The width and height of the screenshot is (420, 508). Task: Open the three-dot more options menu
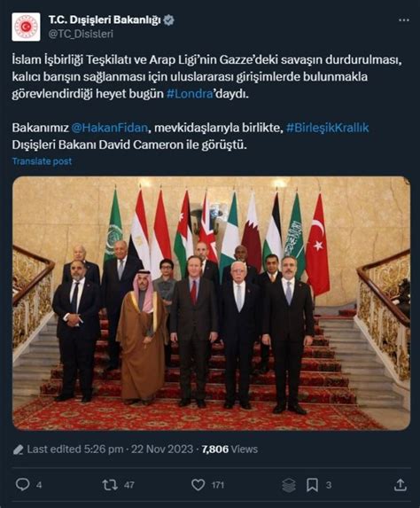(403, 20)
